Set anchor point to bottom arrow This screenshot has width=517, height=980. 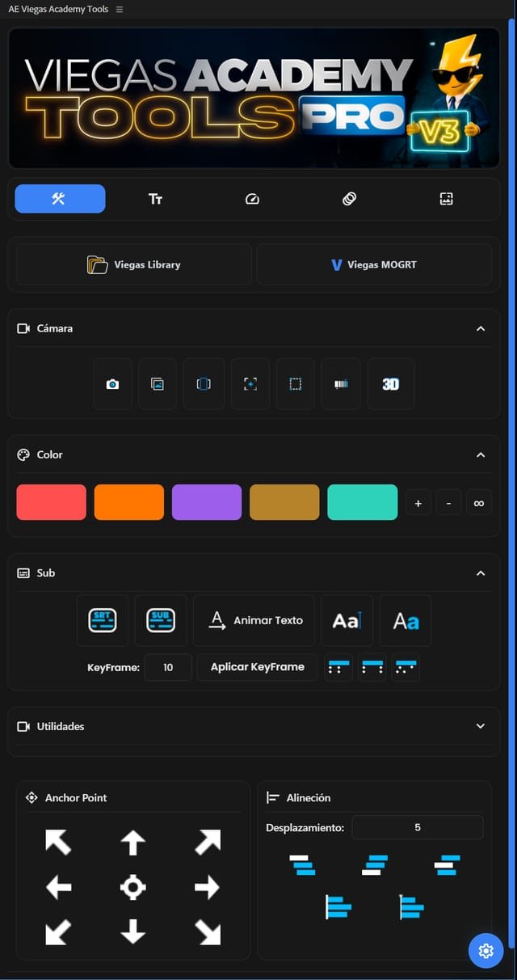tap(132, 932)
